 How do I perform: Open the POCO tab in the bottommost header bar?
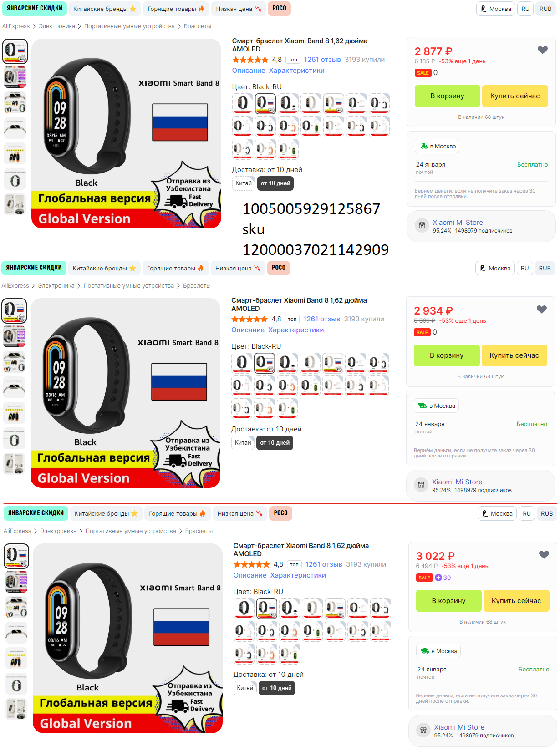280,513
